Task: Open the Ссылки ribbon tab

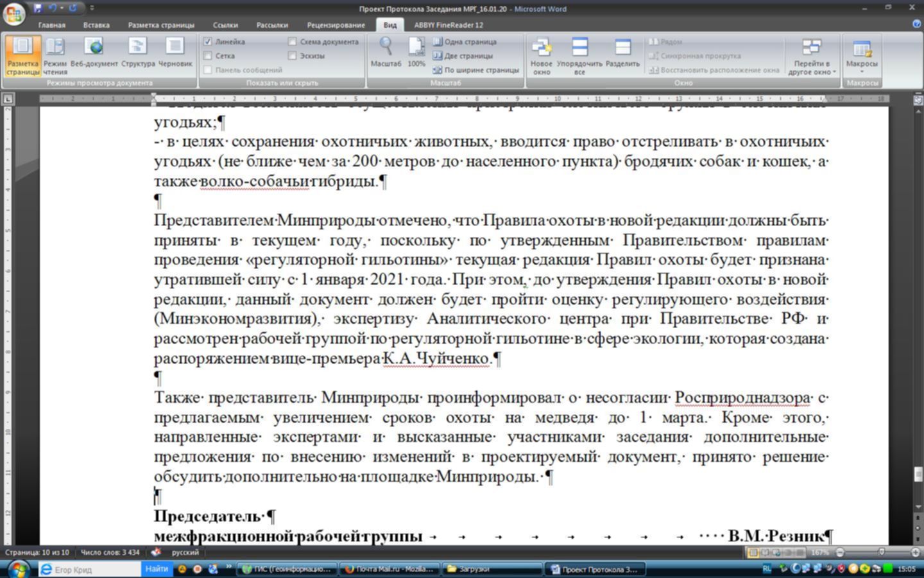Action: click(x=225, y=25)
